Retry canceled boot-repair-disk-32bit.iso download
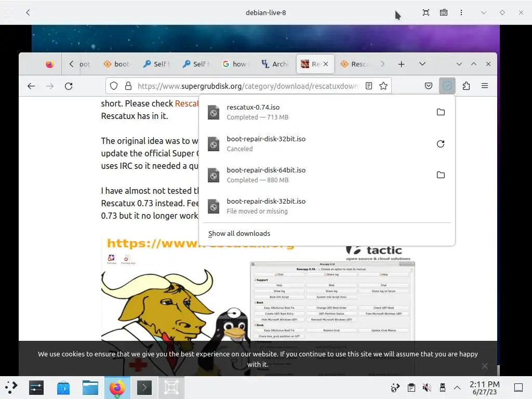532x399 pixels. coord(441,144)
